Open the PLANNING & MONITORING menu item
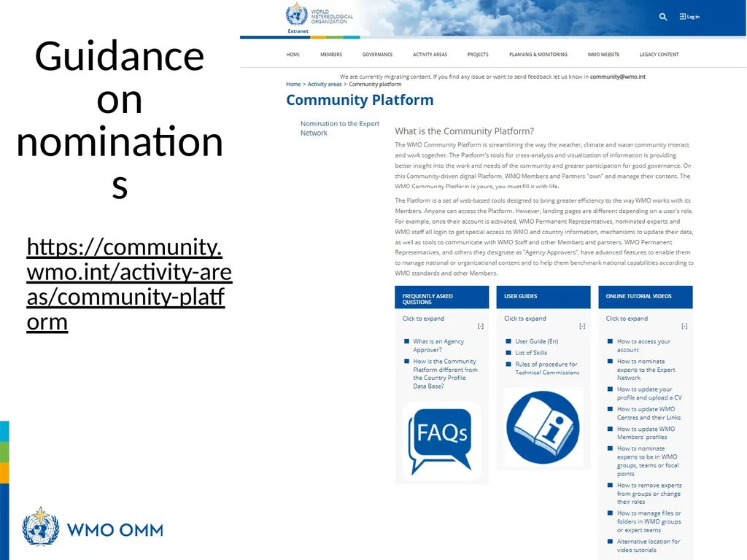This screenshot has width=747, height=560. coord(538,55)
